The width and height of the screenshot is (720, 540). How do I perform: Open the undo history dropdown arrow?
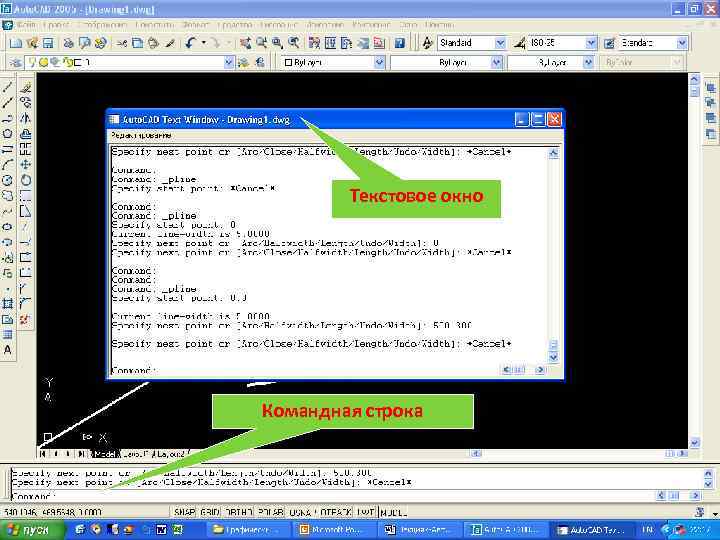(203, 43)
